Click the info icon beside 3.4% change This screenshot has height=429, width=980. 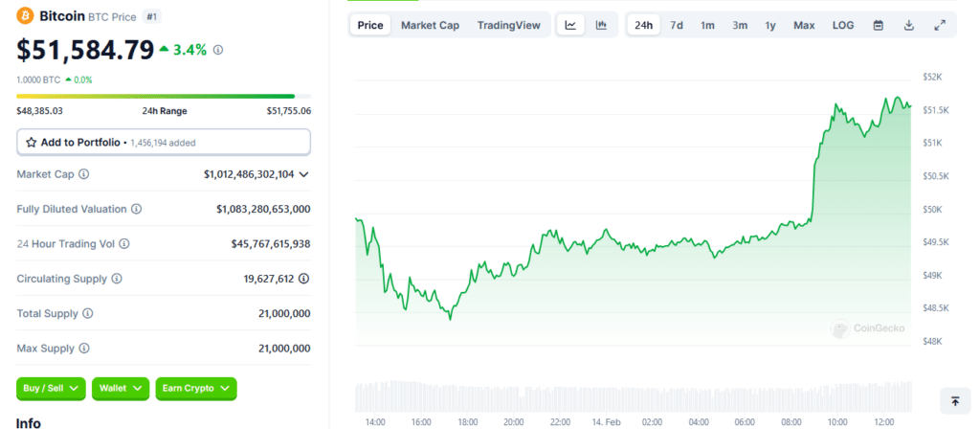[x=218, y=50]
